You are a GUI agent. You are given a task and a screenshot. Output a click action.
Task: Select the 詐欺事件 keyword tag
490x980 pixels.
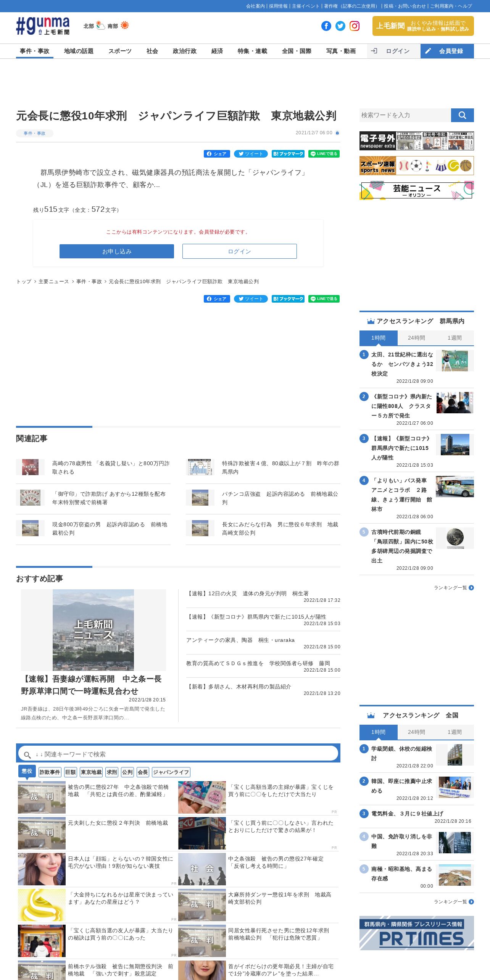pyautogui.click(x=50, y=772)
